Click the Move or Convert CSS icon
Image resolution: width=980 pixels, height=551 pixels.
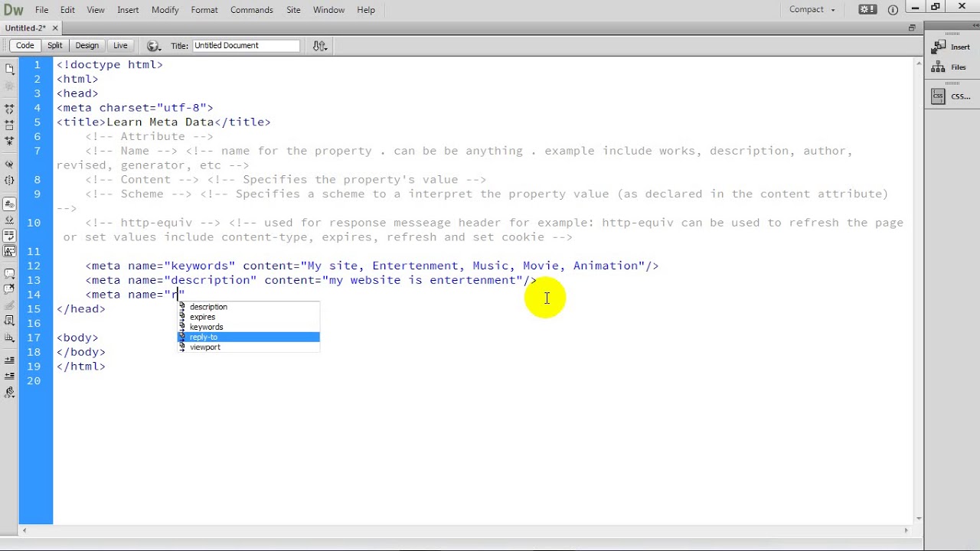[9, 337]
